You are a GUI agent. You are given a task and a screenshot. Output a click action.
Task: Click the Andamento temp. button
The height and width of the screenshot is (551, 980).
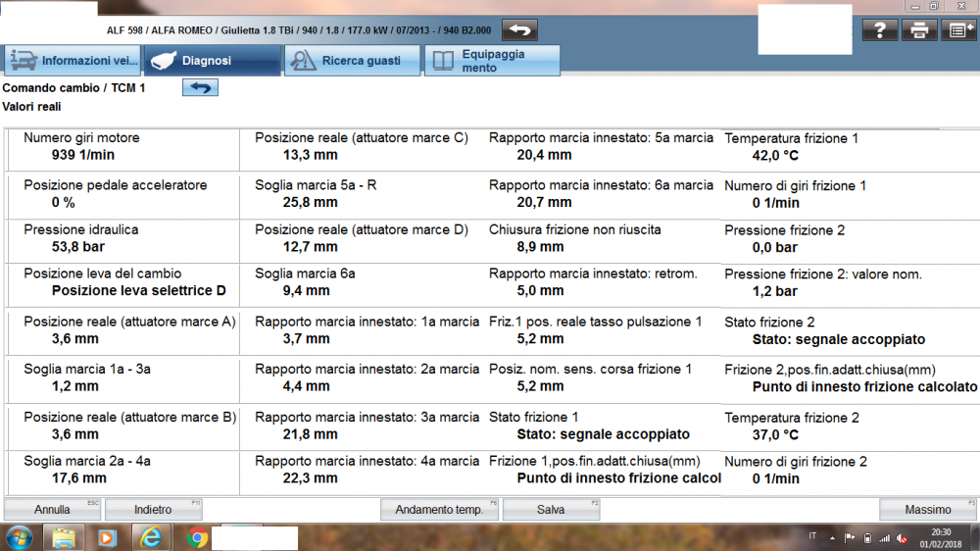tap(439, 510)
